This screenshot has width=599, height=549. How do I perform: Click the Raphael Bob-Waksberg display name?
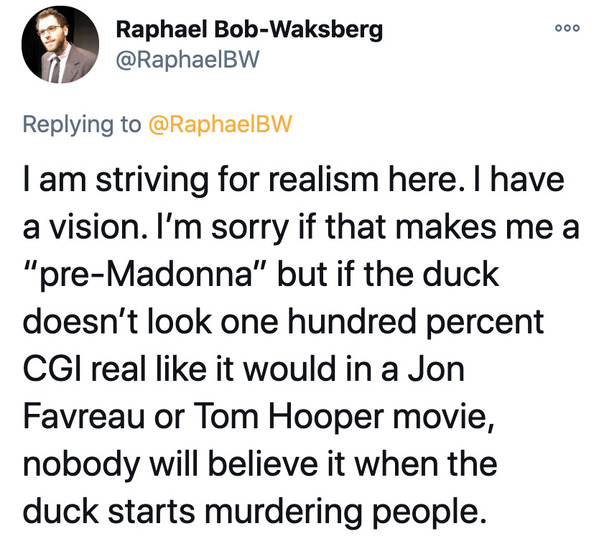[x=249, y=30]
